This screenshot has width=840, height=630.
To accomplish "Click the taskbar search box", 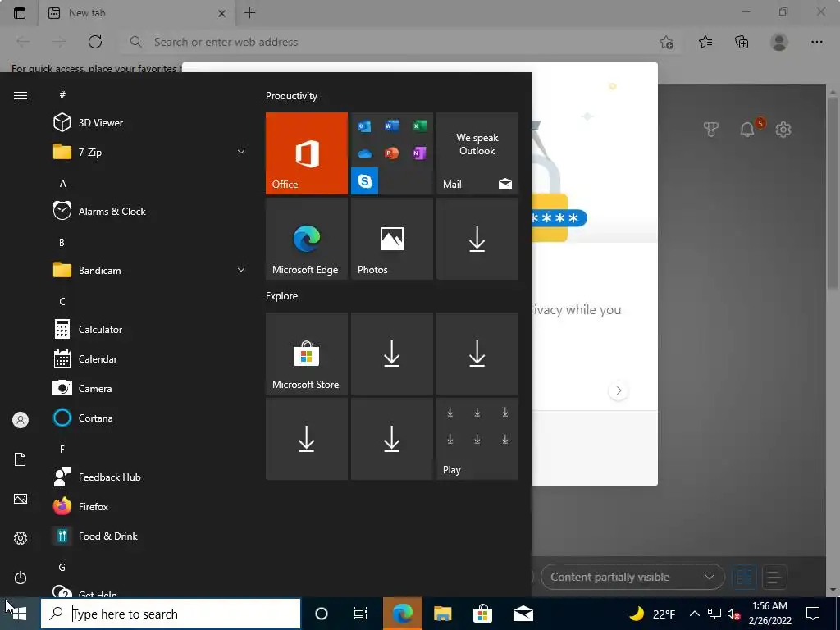I will point(171,614).
